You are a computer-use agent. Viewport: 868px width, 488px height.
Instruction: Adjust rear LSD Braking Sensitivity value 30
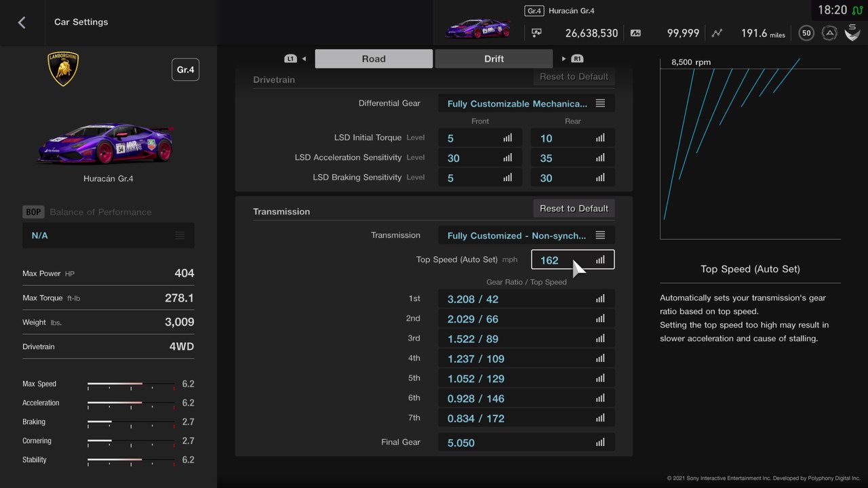(x=573, y=178)
